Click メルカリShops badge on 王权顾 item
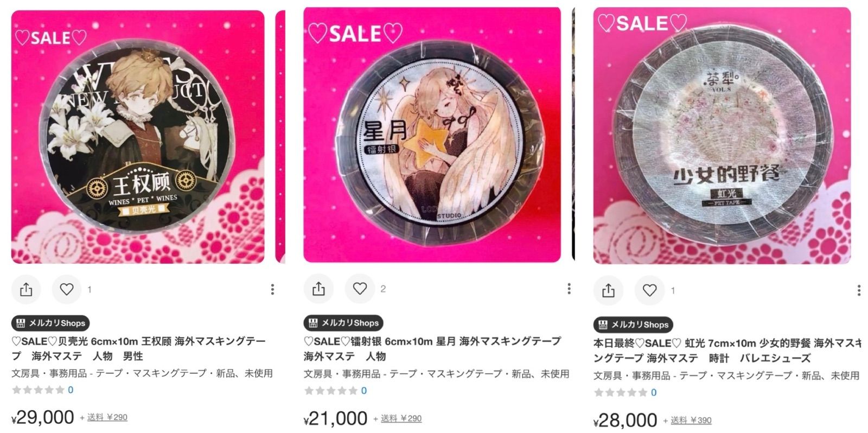Screen dimensions: 868x433 (50, 323)
